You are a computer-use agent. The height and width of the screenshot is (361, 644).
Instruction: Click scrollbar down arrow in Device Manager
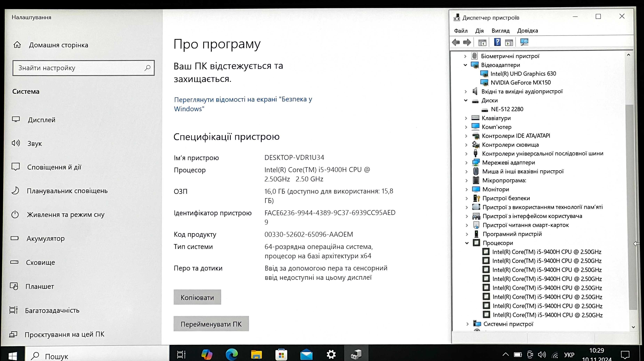click(633, 327)
